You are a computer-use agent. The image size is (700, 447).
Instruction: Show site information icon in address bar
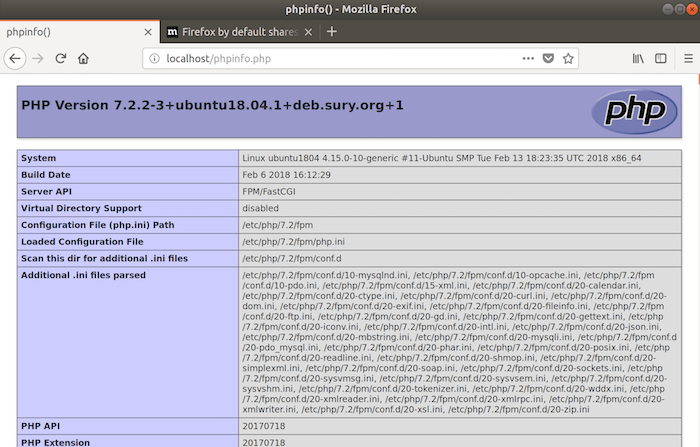click(154, 58)
